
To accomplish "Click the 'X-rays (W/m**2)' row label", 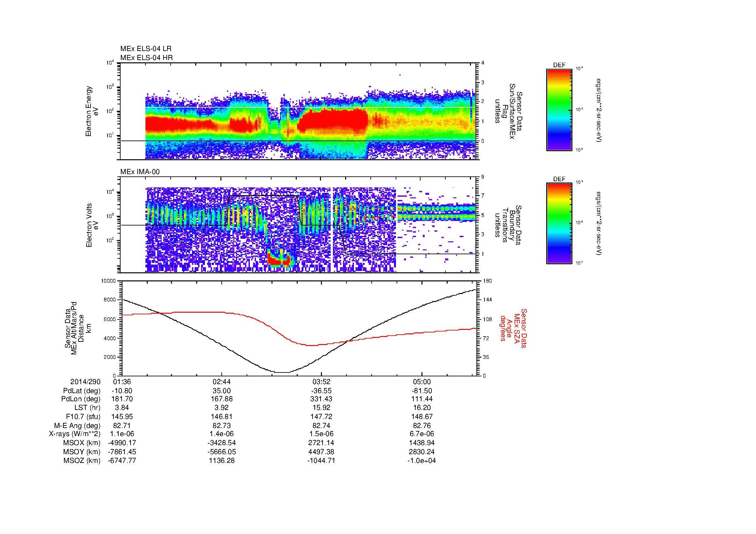I will coord(74,434).
